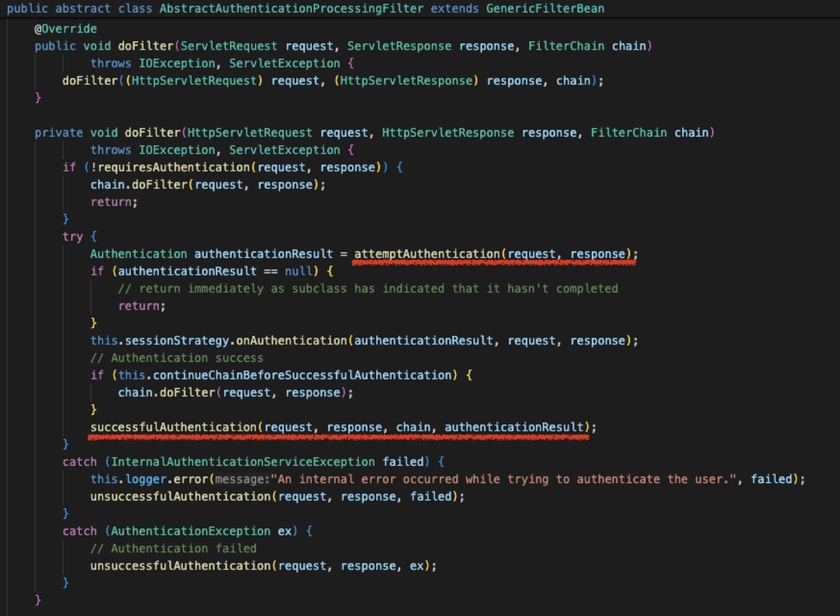Screen dimensions: 840x616
Task: Click InternalAuthenticationServiceException in the catch clause
Action: [x=243, y=462]
